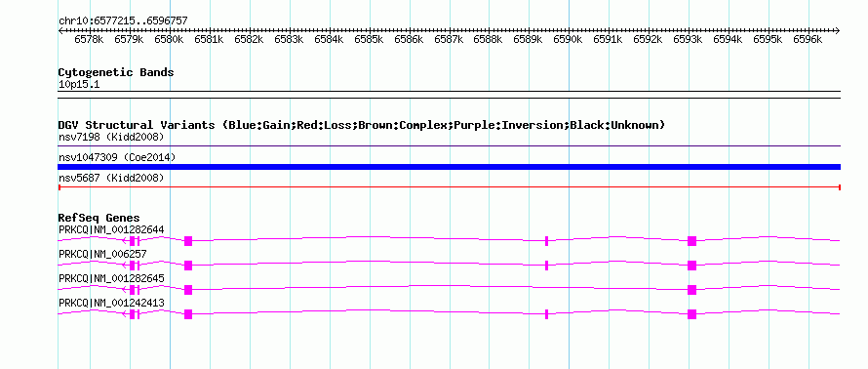Click the DGV Structural Variants track title
Image resolution: width=868 pixels, height=369 pixels.
[x=362, y=125]
